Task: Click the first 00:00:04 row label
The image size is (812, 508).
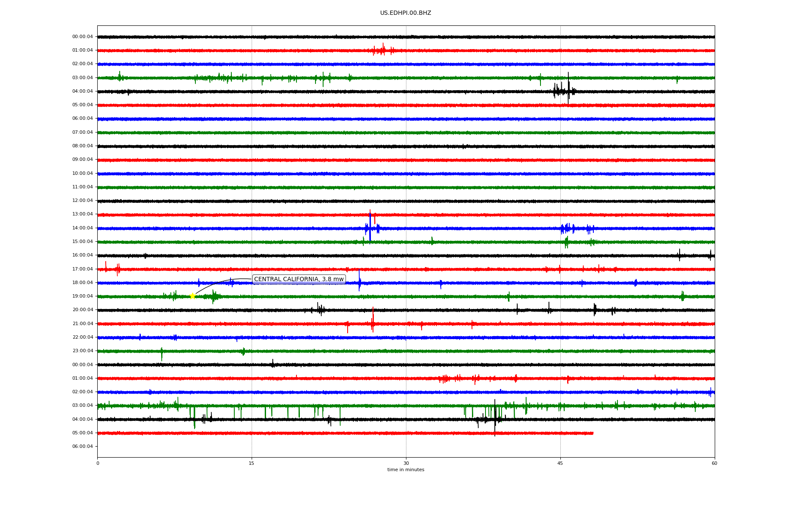Action: point(82,37)
